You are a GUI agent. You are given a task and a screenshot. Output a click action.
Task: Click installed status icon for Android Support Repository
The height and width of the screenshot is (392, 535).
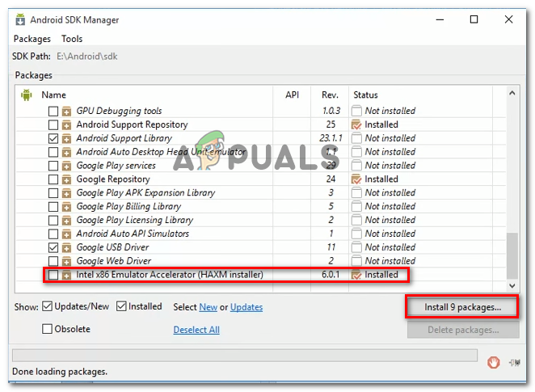point(356,124)
